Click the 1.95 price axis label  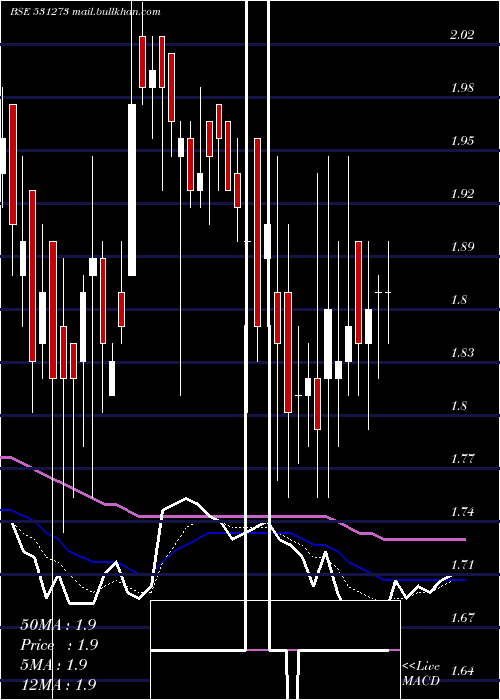pos(462,141)
